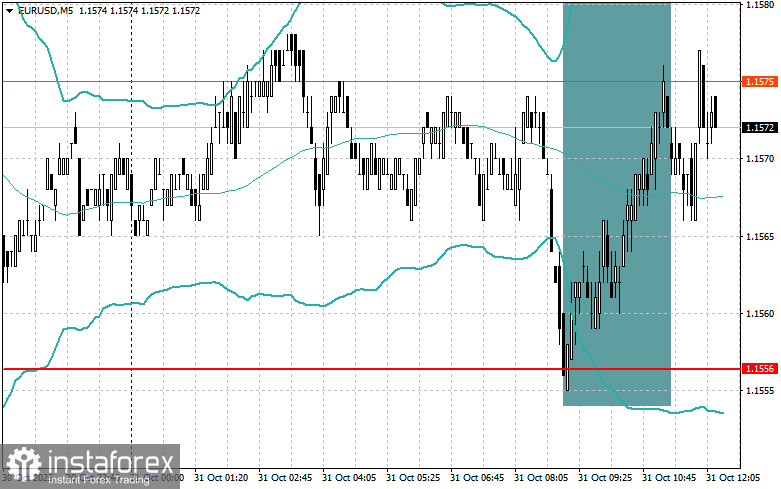Click the 31 Oct 02:45 time label

click(285, 478)
